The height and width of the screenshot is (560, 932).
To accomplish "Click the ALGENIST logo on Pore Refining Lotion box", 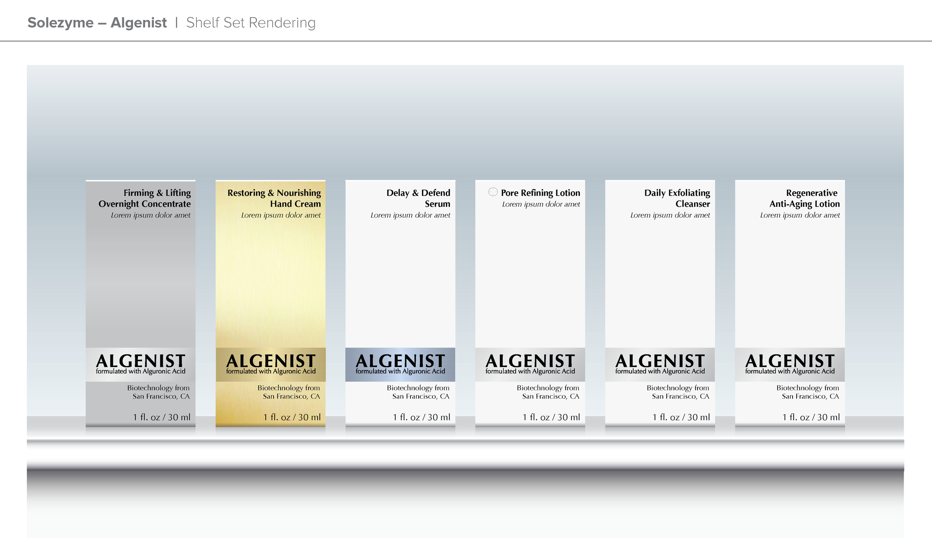I will pos(530,361).
